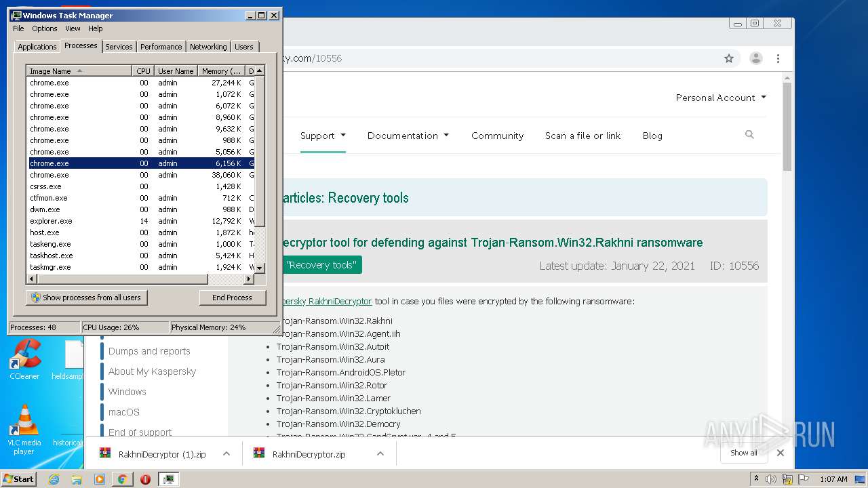This screenshot has width=868, height=488.
Task: Open About My Kaspersky sidebar item
Action: 152,371
